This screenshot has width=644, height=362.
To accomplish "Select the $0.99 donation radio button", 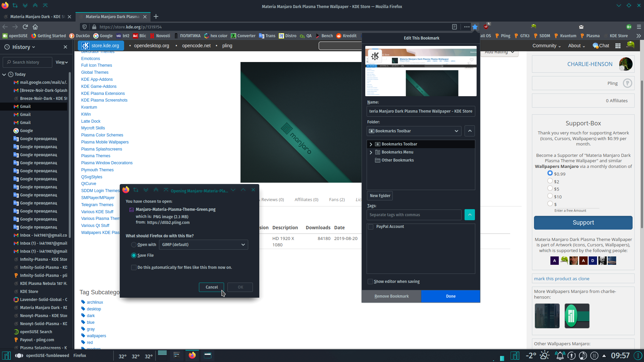I will (x=550, y=173).
